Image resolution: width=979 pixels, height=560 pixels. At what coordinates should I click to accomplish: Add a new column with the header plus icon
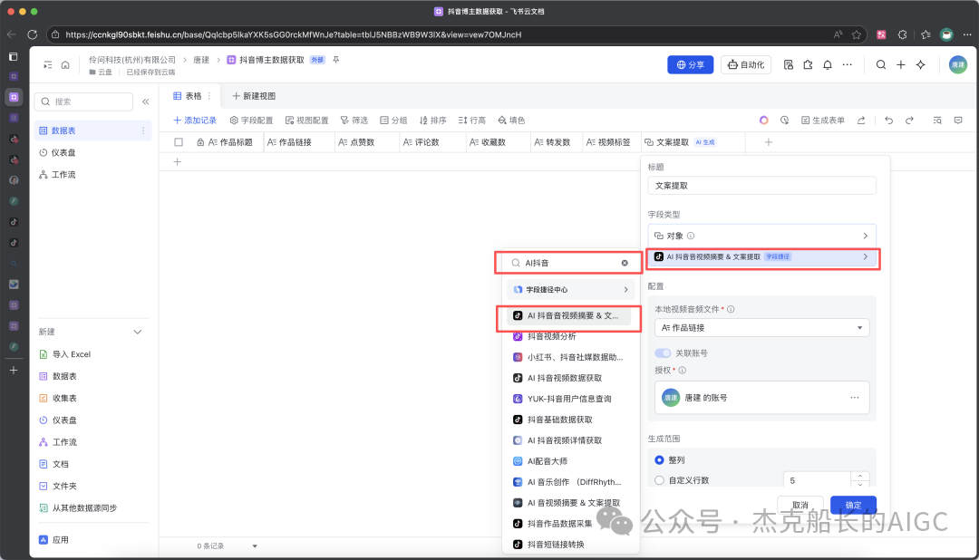tap(769, 142)
